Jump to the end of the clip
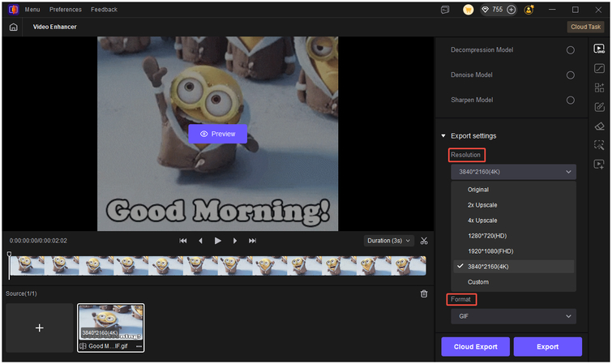The height and width of the screenshot is (364, 612). pos(253,241)
